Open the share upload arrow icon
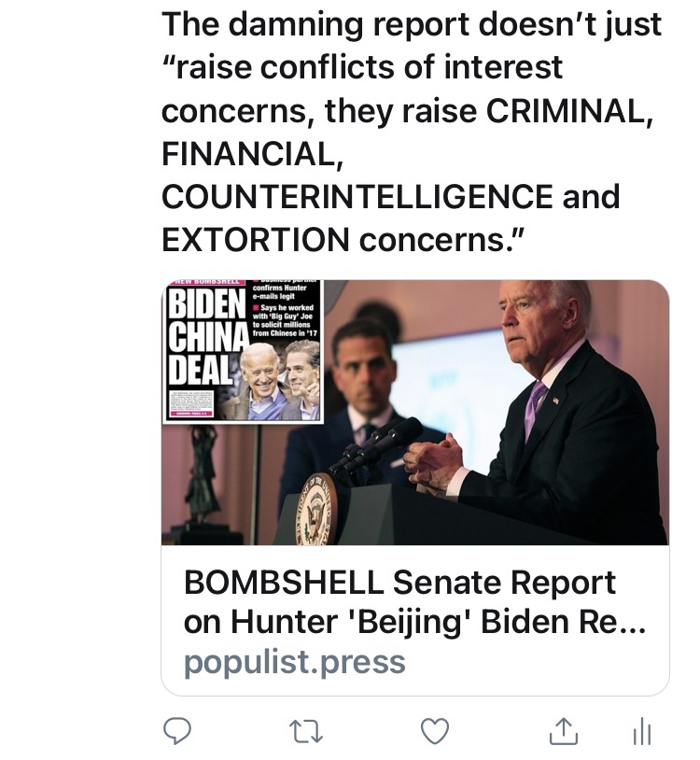The image size is (700, 760). [563, 732]
